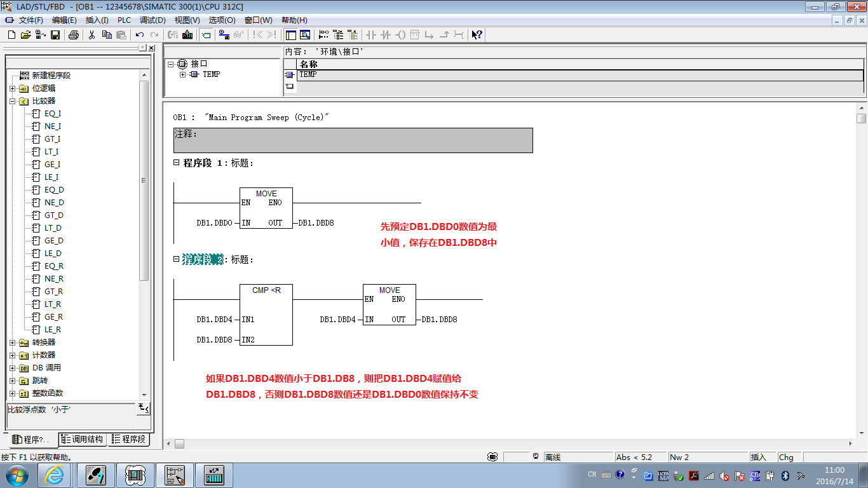Image resolution: width=868 pixels, height=488 pixels.
Task: Select the GE_D comparator item
Action: [x=53, y=241]
